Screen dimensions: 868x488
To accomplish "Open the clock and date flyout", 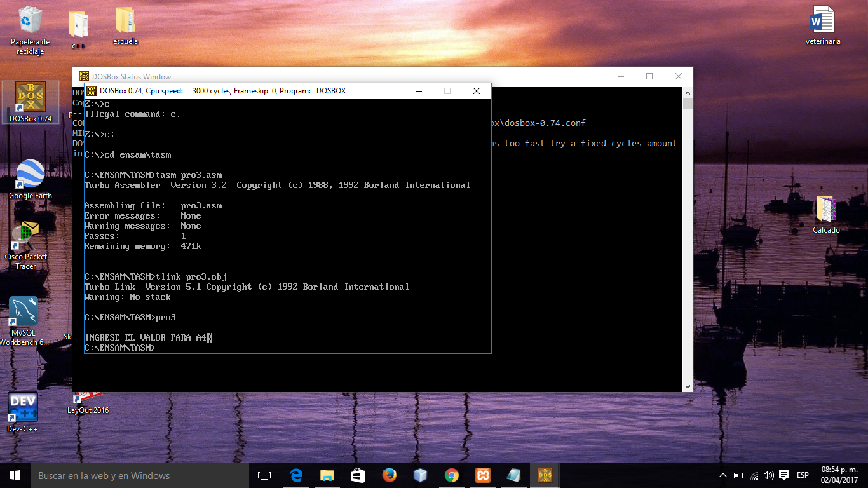I will pyautogui.click(x=839, y=475).
